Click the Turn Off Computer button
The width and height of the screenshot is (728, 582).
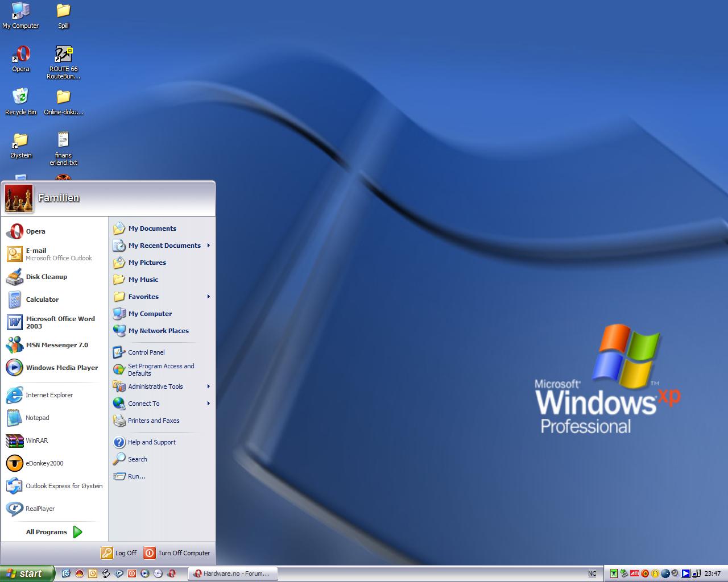point(177,553)
